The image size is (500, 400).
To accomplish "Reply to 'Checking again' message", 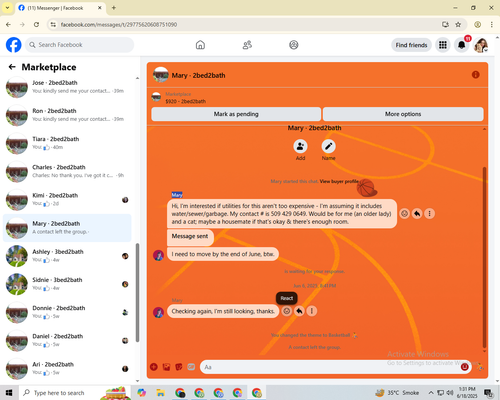I will click(299, 311).
